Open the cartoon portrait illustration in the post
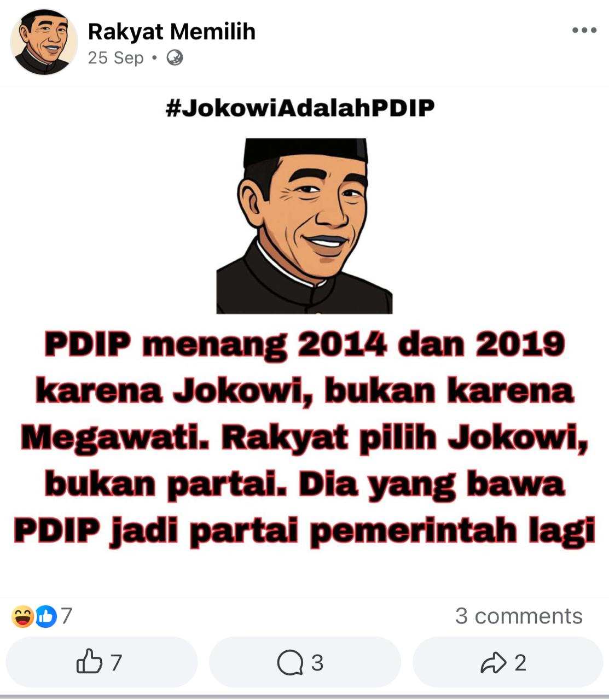 tap(305, 226)
